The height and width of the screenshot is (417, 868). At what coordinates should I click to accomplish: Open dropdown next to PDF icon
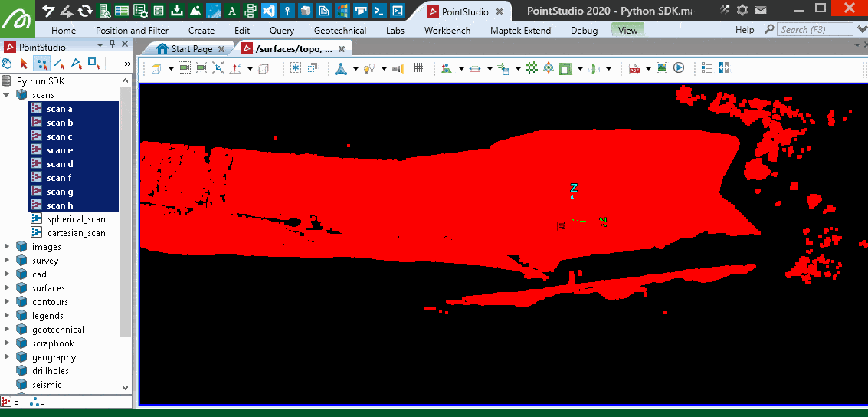tap(648, 69)
